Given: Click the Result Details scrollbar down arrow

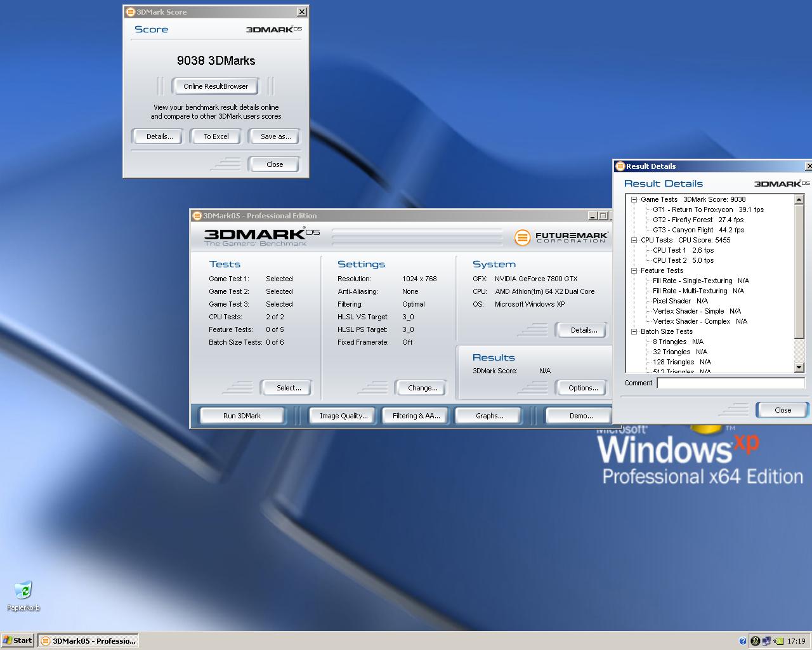Looking at the screenshot, I should (x=799, y=368).
